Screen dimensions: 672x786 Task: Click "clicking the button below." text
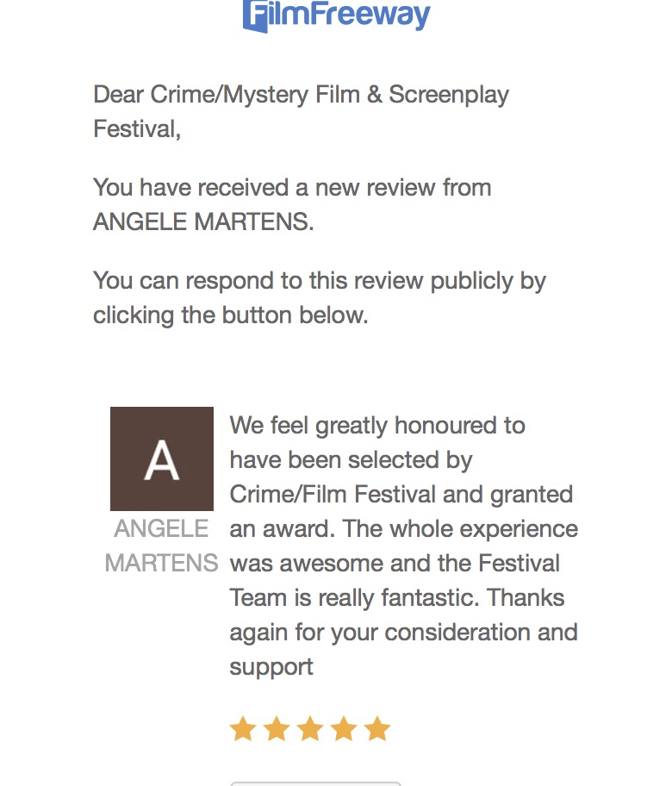[230, 315]
